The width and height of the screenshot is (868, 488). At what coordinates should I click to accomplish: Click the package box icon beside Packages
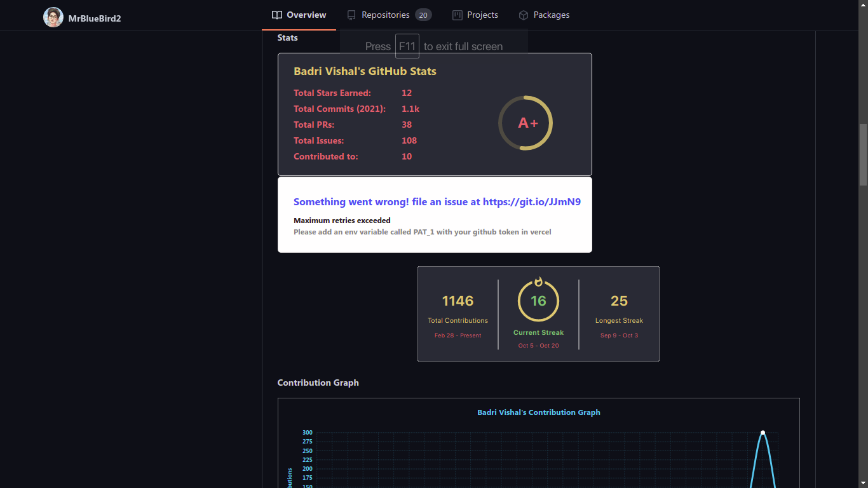523,14
